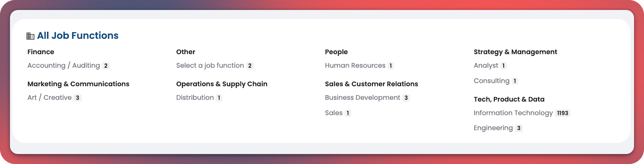Image resolution: width=644 pixels, height=164 pixels.
Task: Select the Engineering job function
Action: coord(493,128)
